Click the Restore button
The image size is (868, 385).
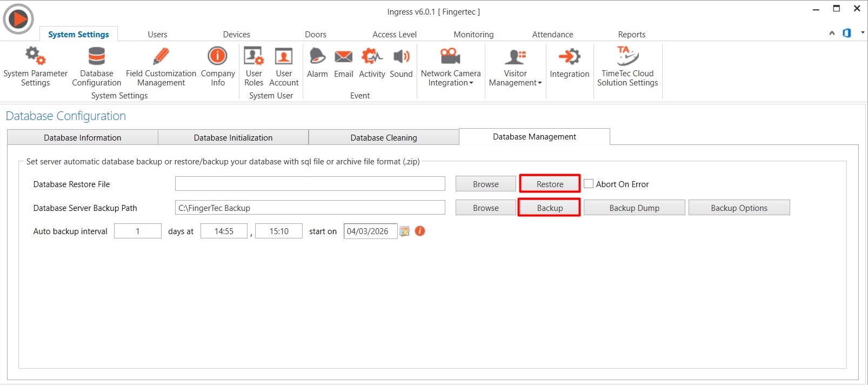(550, 184)
